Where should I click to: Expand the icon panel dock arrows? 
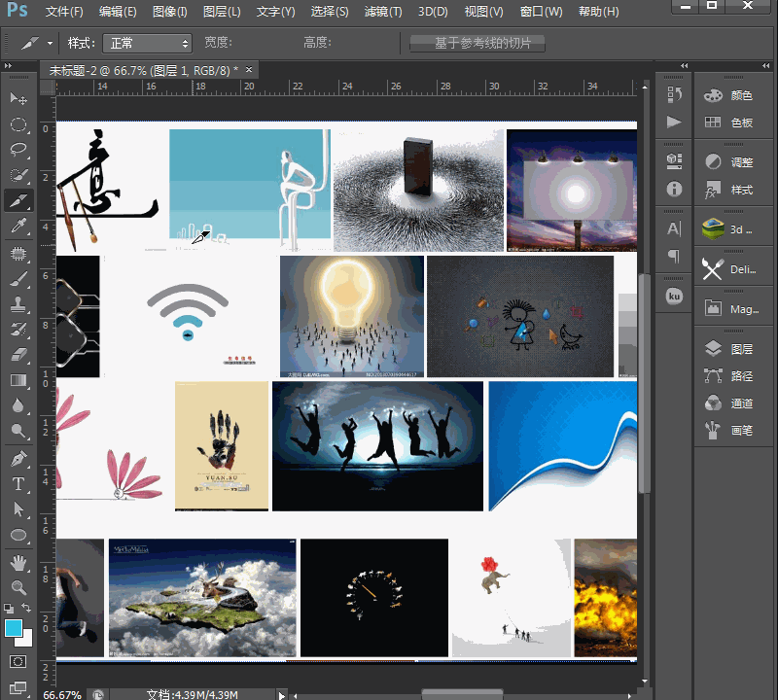(685, 65)
